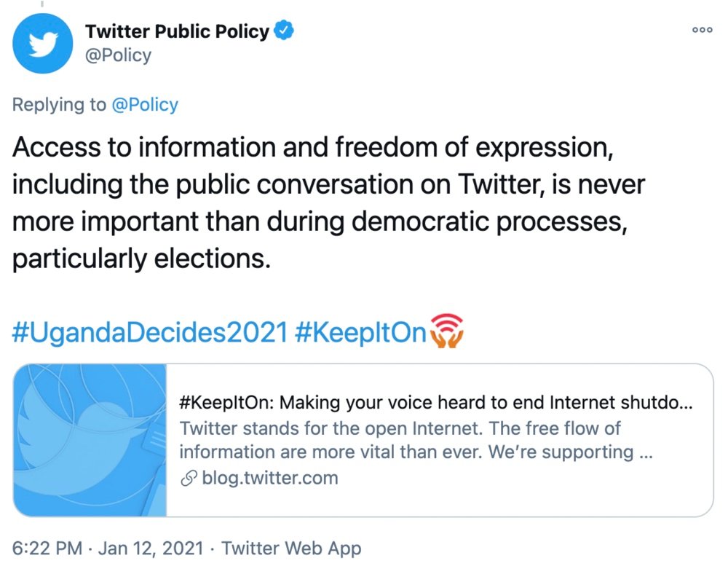Click the Twitter Web App source label
This screenshot has width=728, height=574.
point(291,549)
